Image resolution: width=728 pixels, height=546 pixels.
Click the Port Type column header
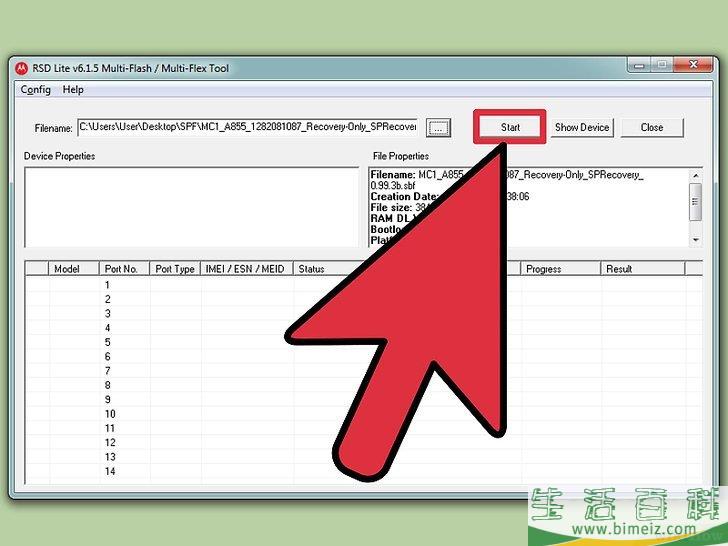[175, 269]
